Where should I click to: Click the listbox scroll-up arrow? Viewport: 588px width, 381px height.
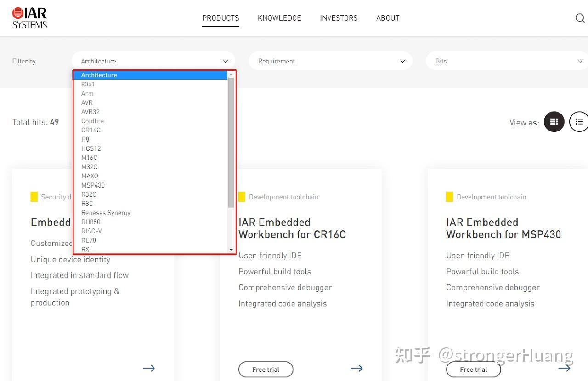point(231,74)
